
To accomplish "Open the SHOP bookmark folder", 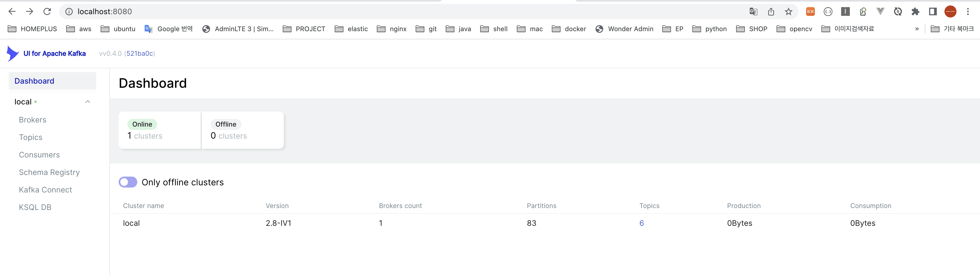I will coord(752,29).
